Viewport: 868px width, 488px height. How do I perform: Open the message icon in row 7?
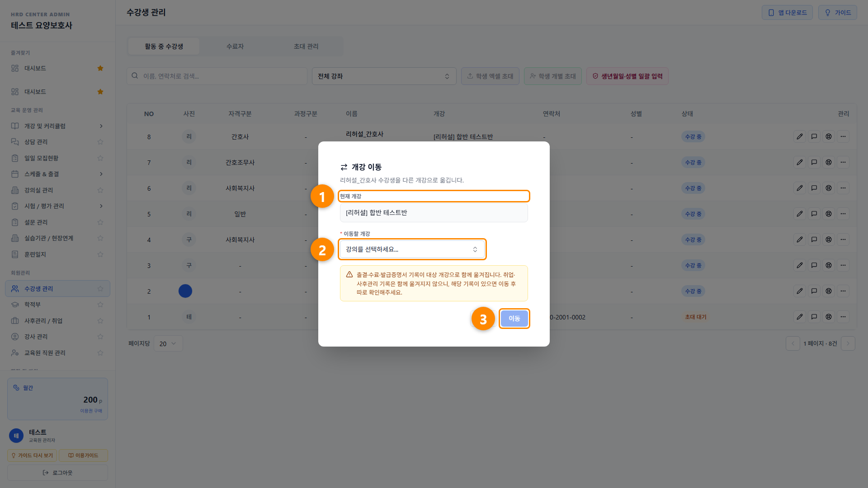[x=814, y=162]
